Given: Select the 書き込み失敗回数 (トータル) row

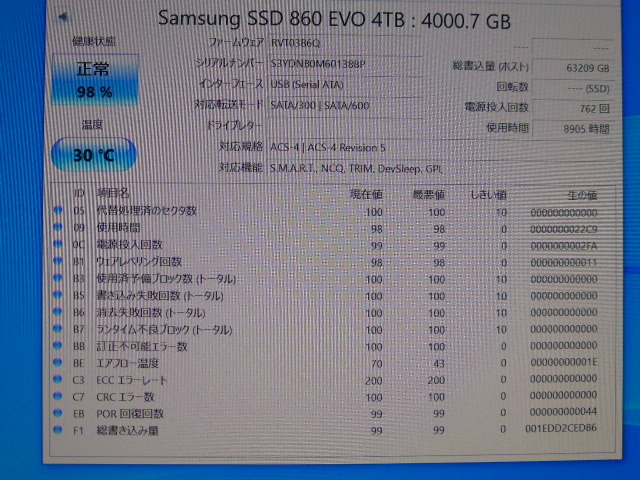Looking at the screenshot, I should pyautogui.click(x=327, y=296).
